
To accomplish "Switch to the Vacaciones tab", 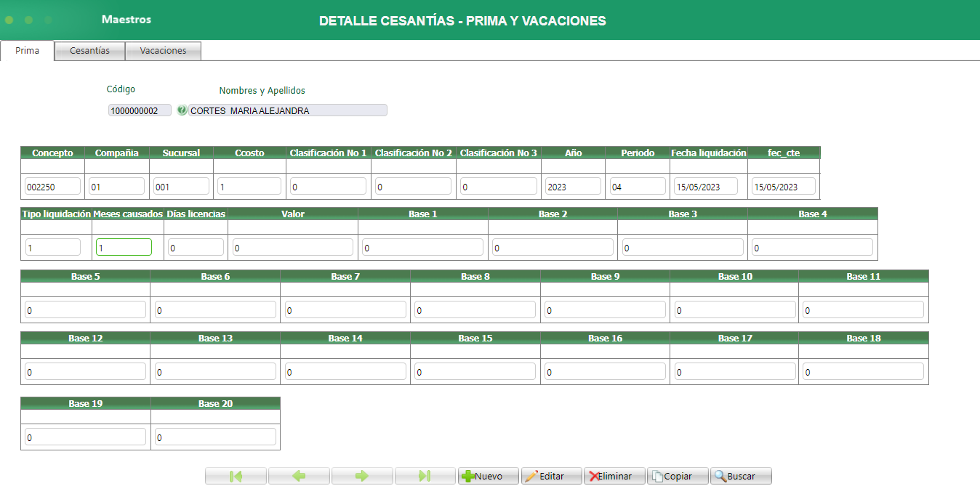I will coord(163,50).
